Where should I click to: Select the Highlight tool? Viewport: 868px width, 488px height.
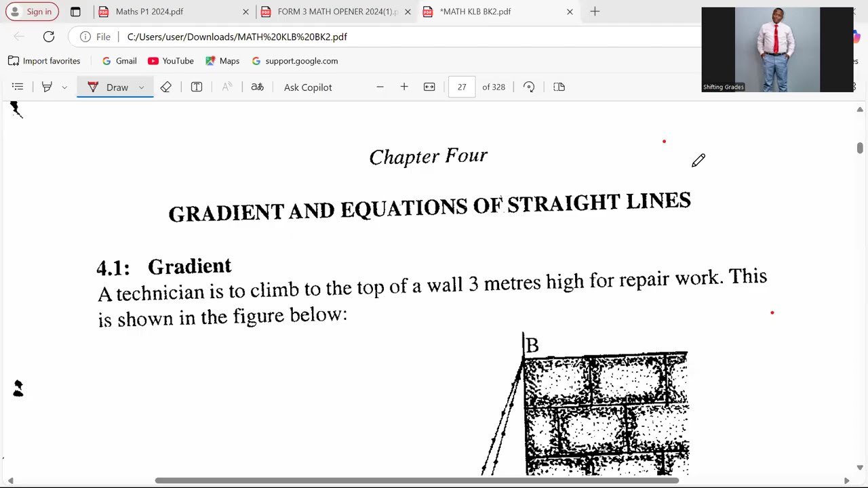point(47,87)
